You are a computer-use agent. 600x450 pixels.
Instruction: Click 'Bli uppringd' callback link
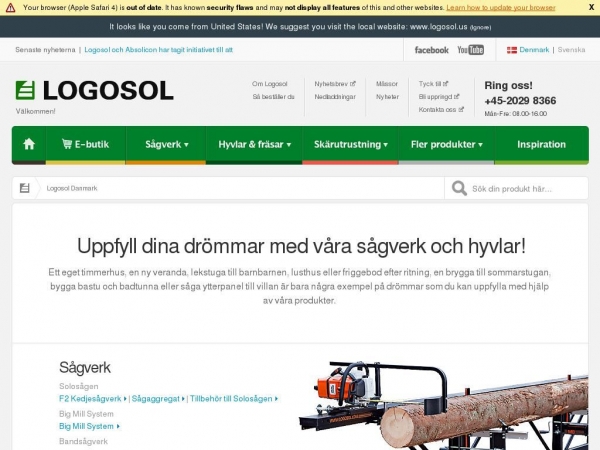[x=439, y=97]
